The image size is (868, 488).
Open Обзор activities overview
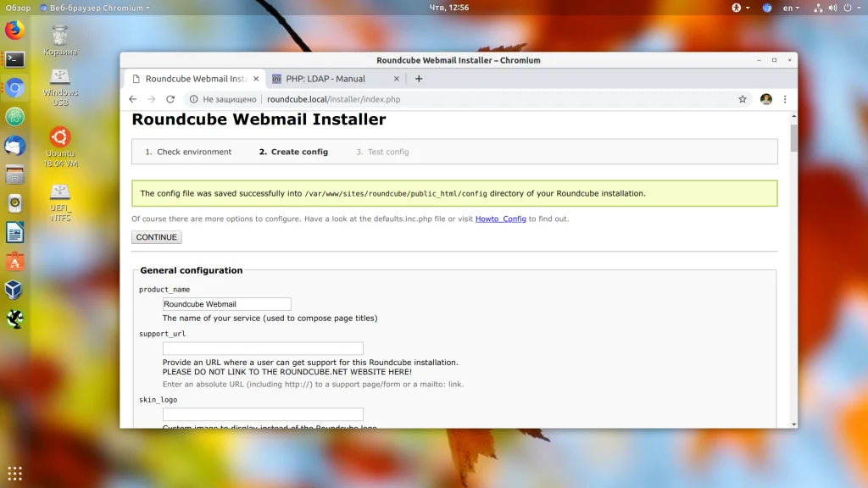tap(18, 8)
